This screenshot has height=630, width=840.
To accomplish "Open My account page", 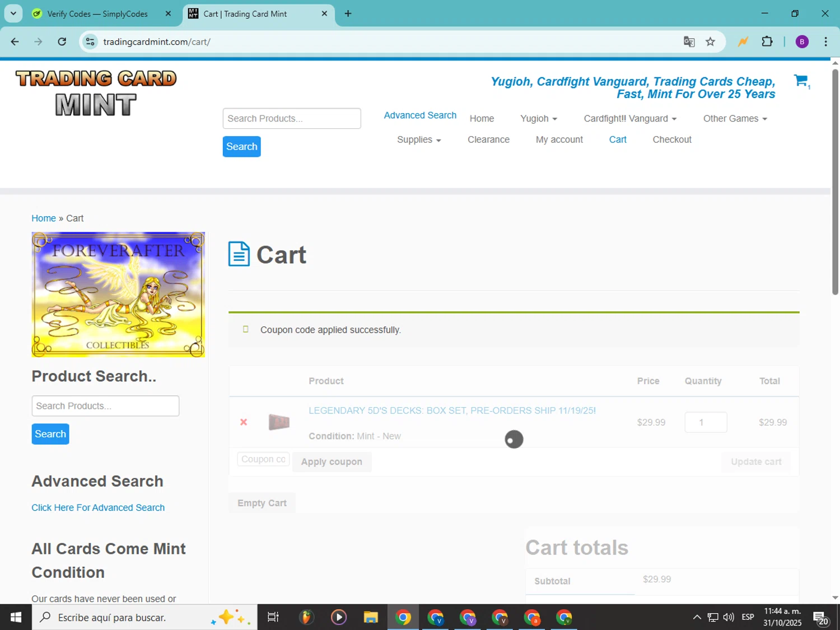I will (559, 139).
